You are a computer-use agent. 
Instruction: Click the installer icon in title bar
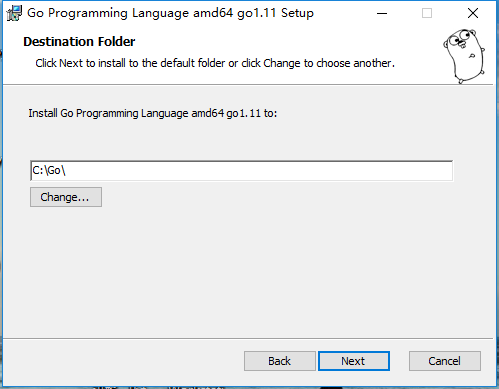point(14,13)
